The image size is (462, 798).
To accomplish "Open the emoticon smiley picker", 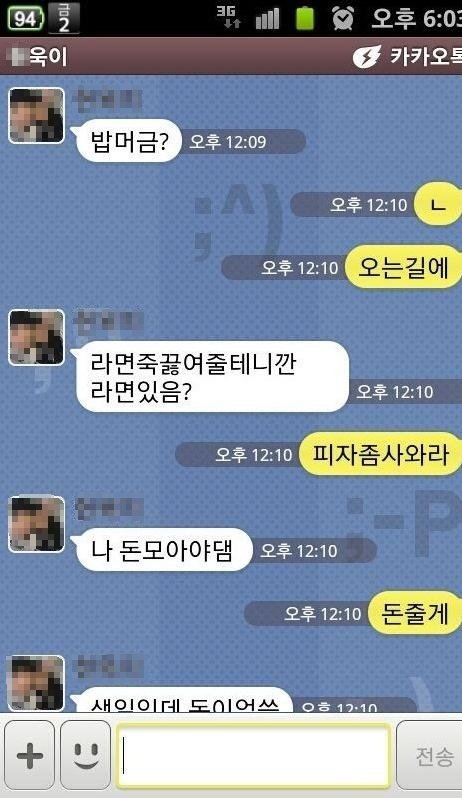I will point(85,755).
